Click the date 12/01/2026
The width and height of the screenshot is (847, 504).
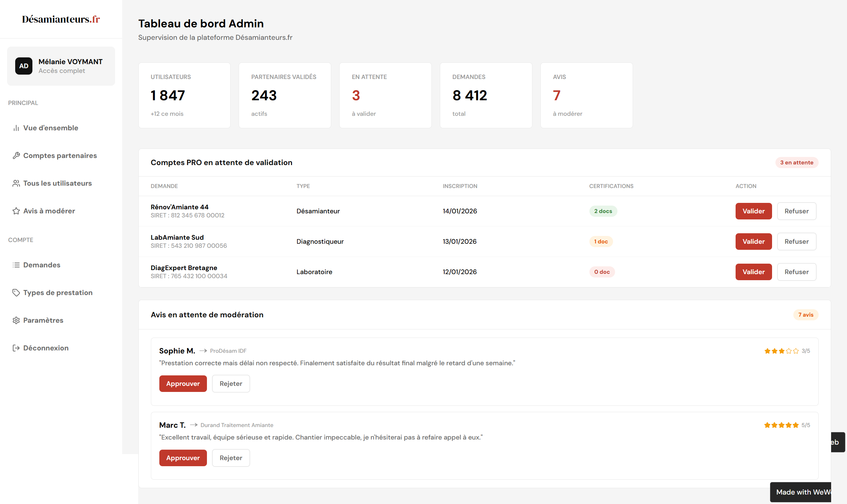[460, 272]
